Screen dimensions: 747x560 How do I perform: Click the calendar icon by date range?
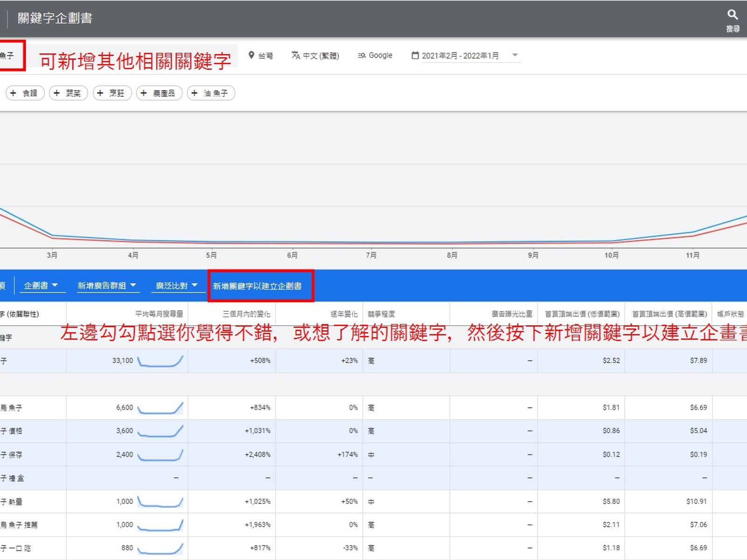pyautogui.click(x=415, y=56)
